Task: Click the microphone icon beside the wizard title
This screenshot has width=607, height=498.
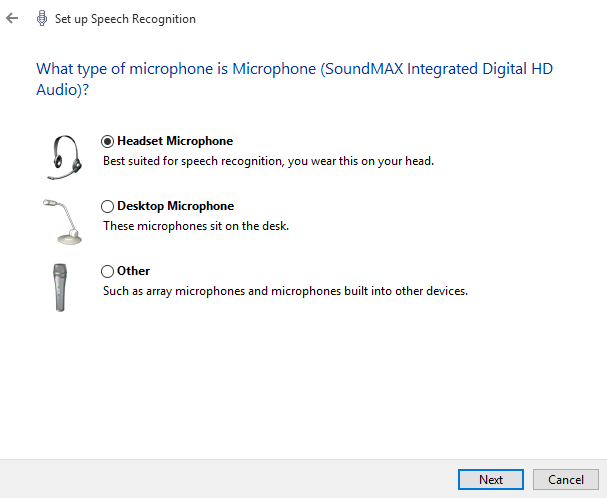Action: pyautogui.click(x=42, y=18)
